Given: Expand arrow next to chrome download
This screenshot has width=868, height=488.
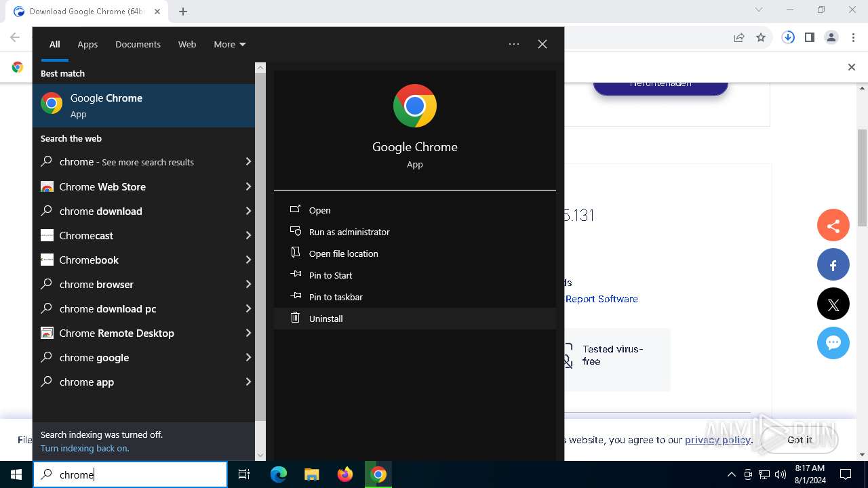Looking at the screenshot, I should [248, 211].
